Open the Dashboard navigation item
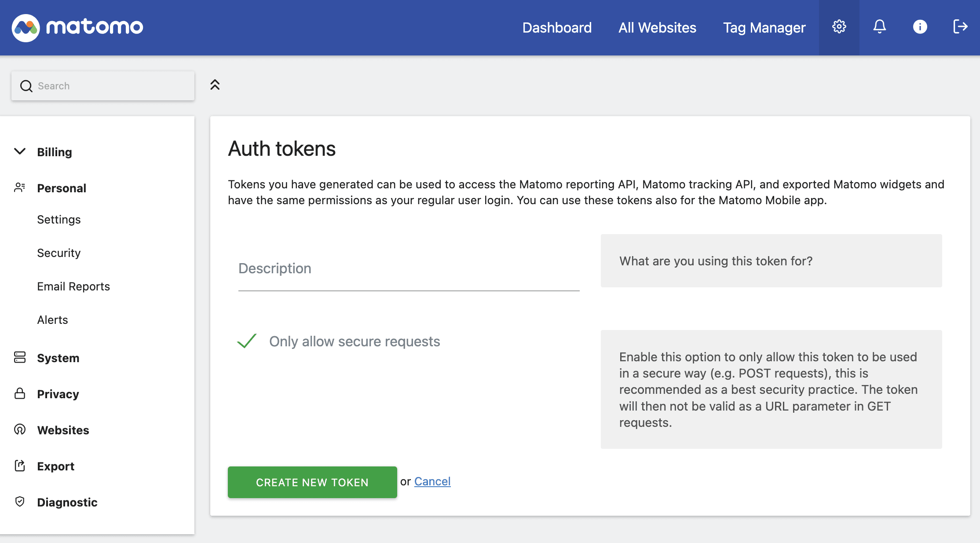Image resolution: width=980 pixels, height=543 pixels. pyautogui.click(x=557, y=27)
